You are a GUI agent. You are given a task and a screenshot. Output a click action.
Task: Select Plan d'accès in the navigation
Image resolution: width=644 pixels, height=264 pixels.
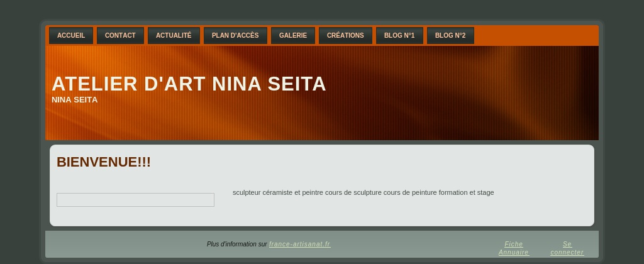pos(235,35)
